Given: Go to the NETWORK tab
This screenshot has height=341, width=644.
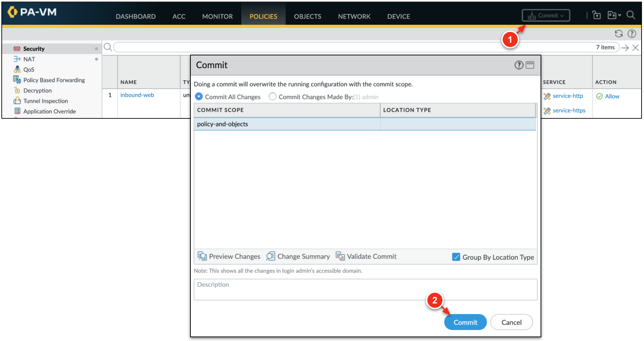Looking at the screenshot, I should (x=354, y=16).
